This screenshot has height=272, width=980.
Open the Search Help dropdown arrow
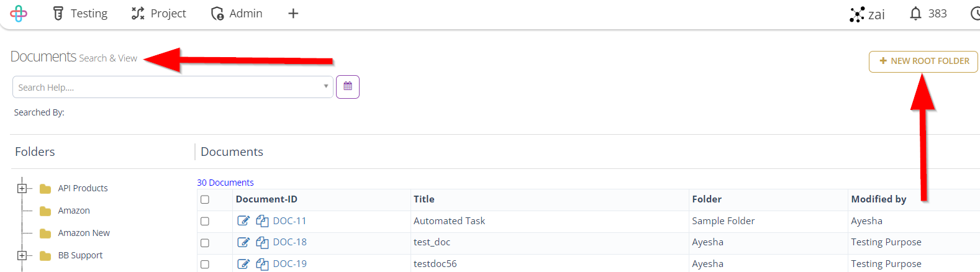click(x=325, y=86)
